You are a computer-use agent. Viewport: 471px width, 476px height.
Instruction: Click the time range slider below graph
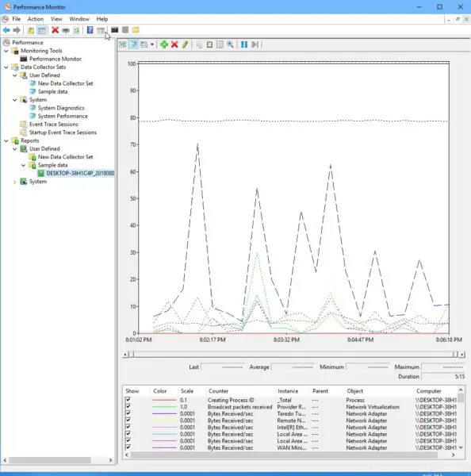[293, 355]
